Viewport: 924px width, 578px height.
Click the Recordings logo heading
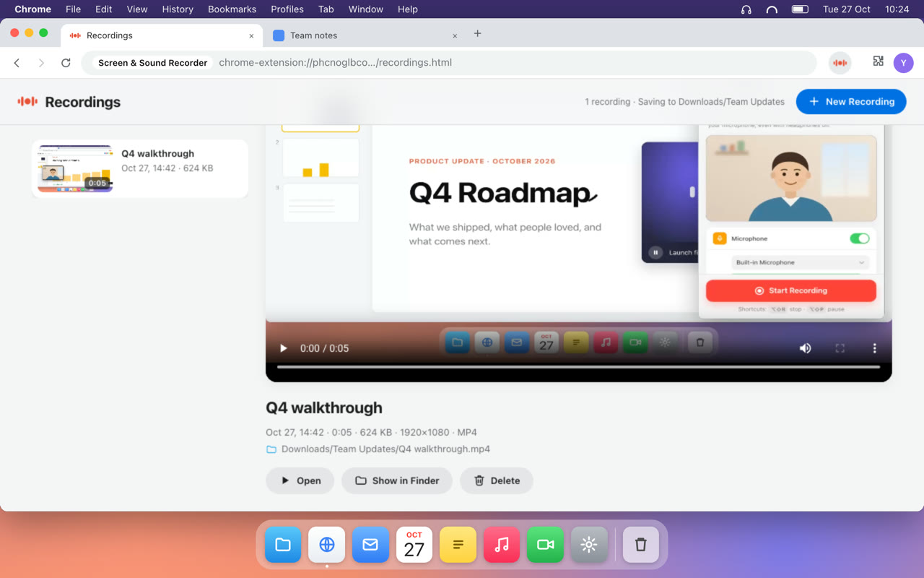pos(69,102)
